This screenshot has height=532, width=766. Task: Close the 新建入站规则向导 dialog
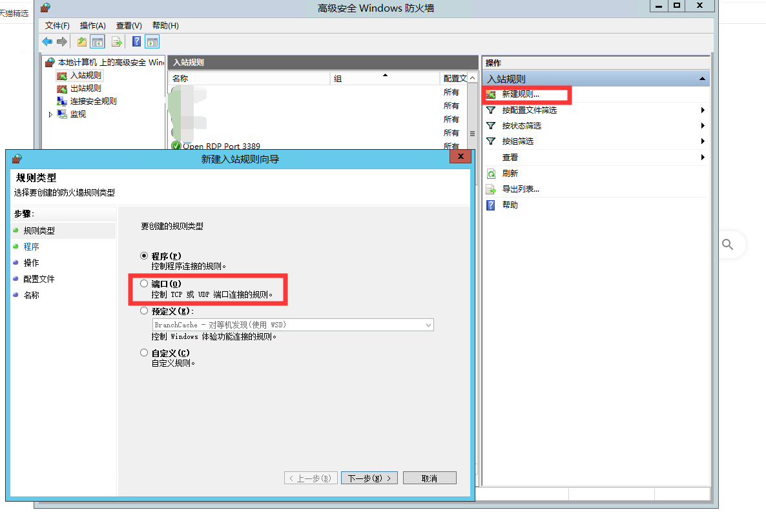(461, 156)
